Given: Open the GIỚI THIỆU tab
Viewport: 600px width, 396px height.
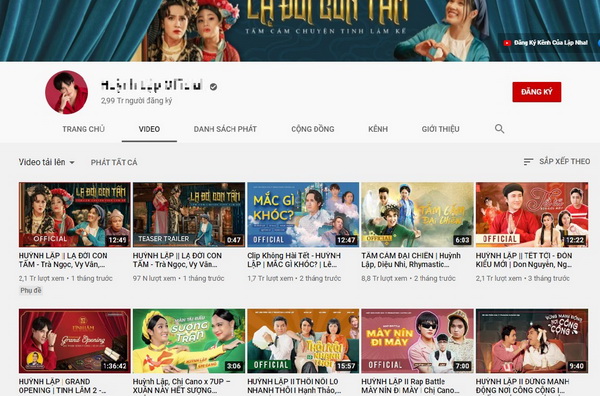Looking at the screenshot, I should [440, 129].
